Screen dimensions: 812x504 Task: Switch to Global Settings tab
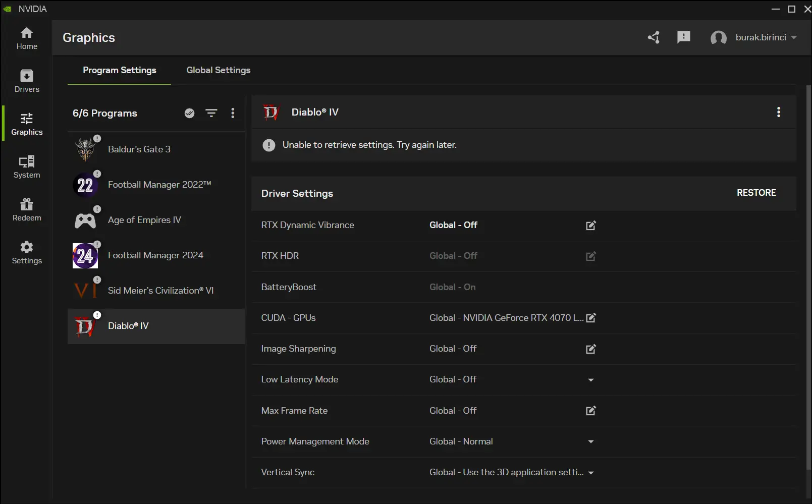[x=219, y=70]
